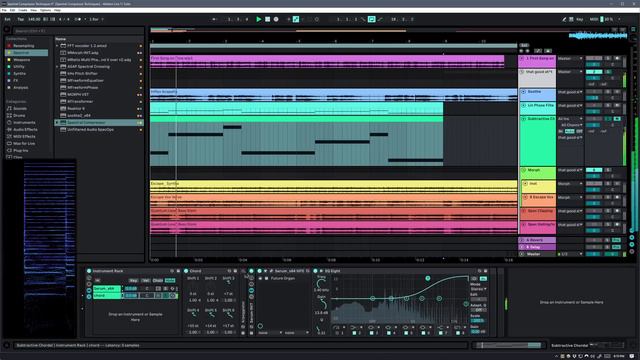This screenshot has width=640, height=360.
Task: Arm the Arrangement Record button
Action: point(276,19)
